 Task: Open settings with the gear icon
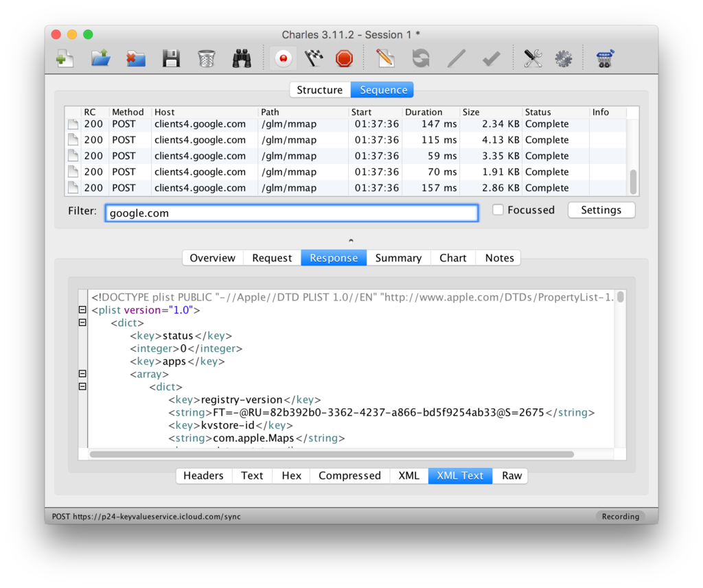click(564, 59)
